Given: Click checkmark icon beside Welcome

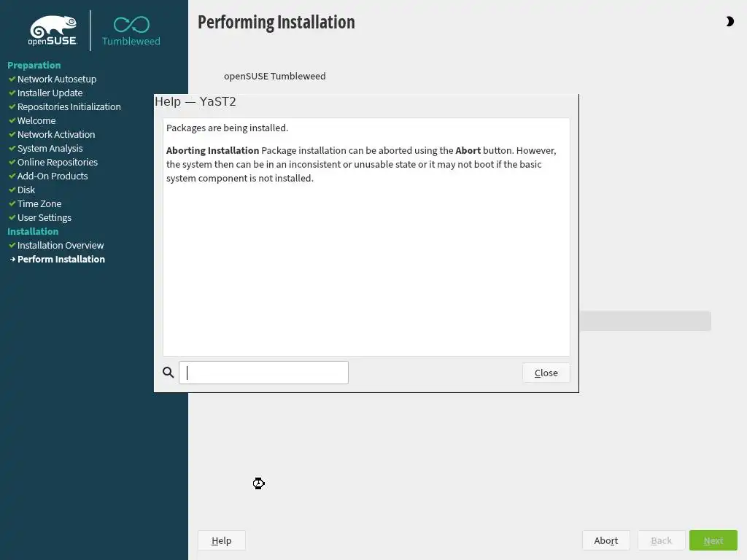Looking at the screenshot, I should (12, 120).
